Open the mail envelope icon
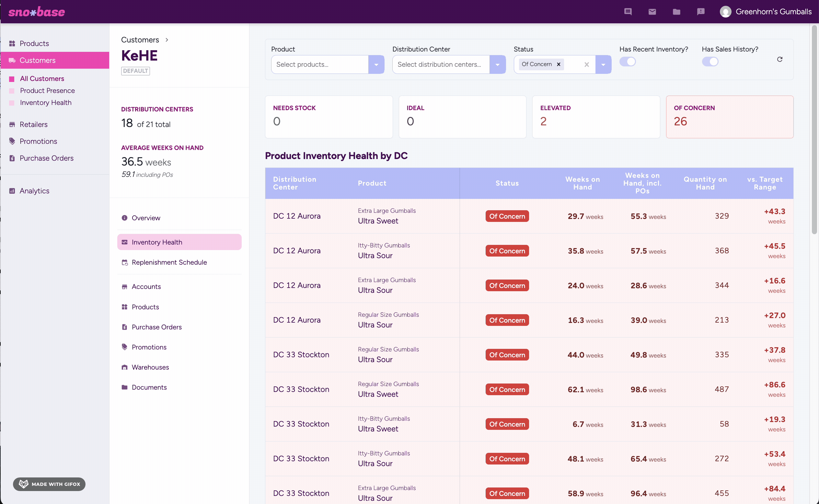 point(652,12)
